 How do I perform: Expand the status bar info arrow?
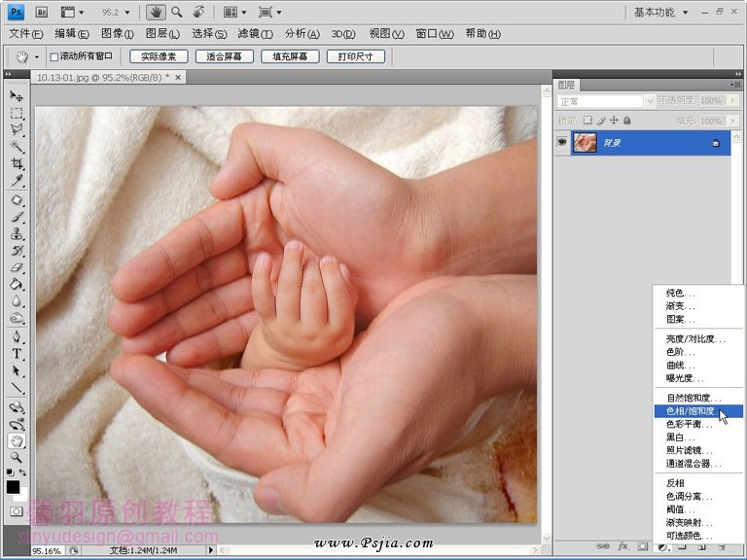pyautogui.click(x=211, y=550)
